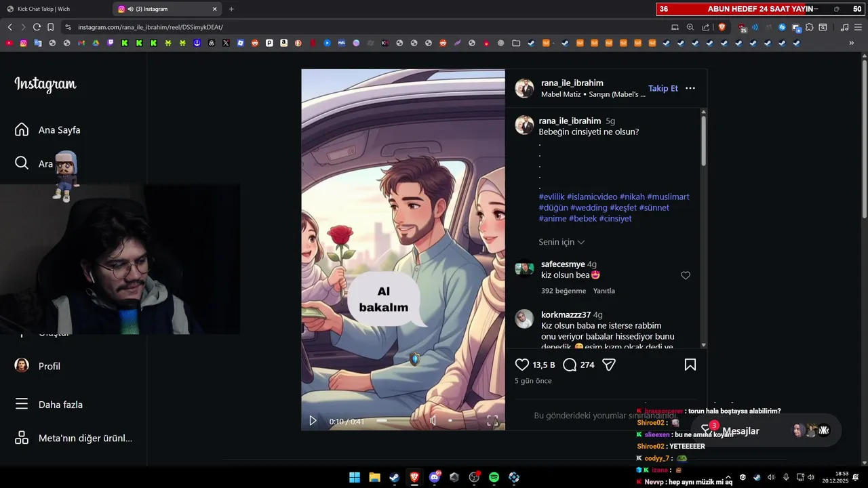Image resolution: width=868 pixels, height=488 pixels.
Task: Reload the current page
Action: (x=37, y=27)
